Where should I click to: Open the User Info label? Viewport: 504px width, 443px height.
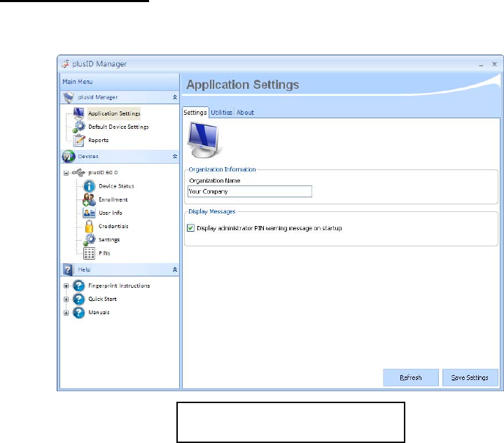[x=111, y=213]
